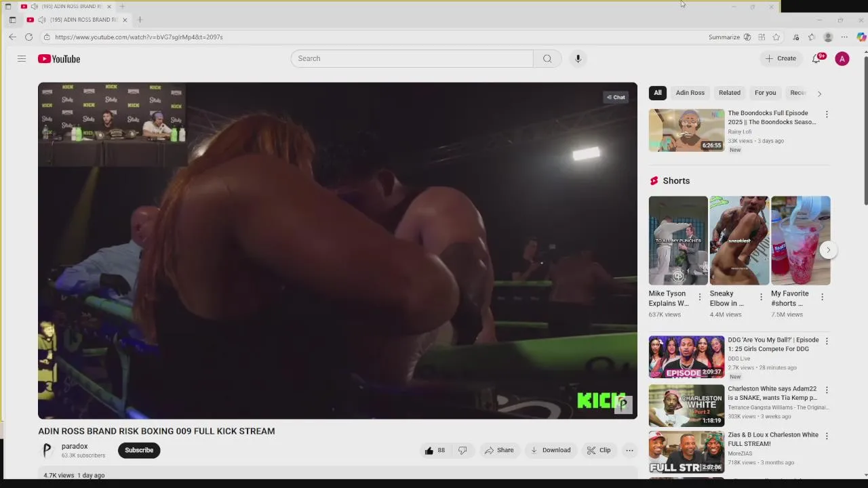Screen dimensions: 868x488
Task: Show more Shorts with the next arrow
Action: pos(828,250)
